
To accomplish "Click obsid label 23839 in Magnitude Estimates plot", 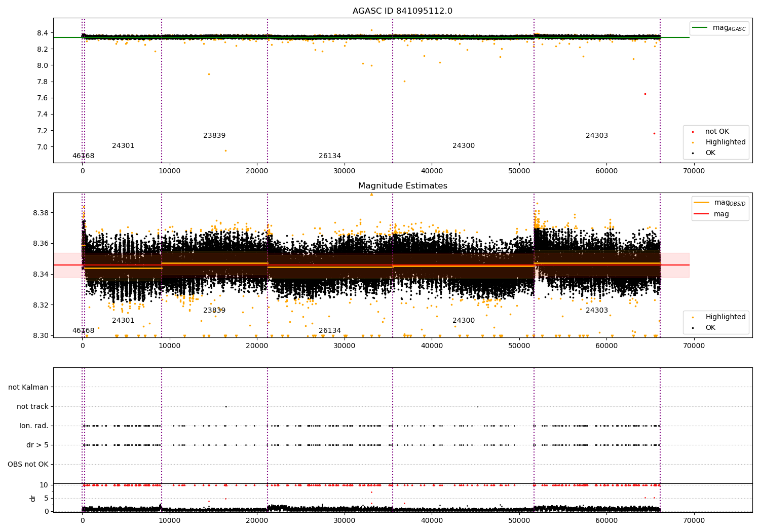I will (x=214, y=311).
